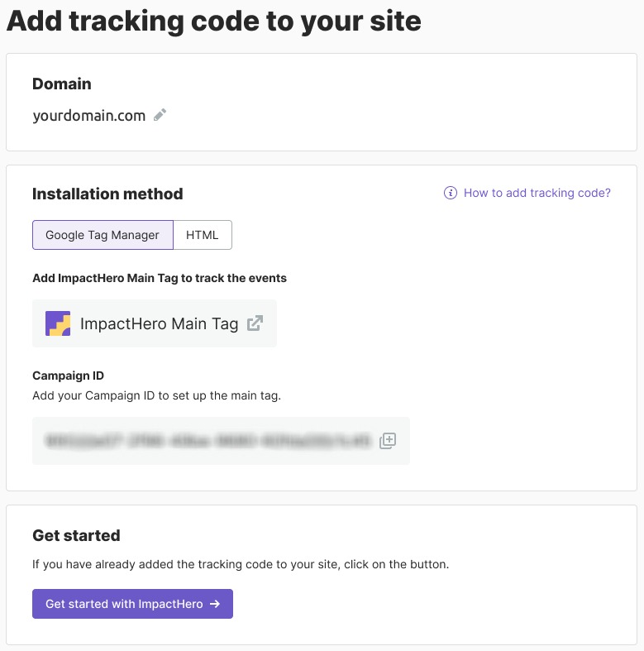The height and width of the screenshot is (651, 644).
Task: Open the "How to add tracking code?" link
Action: coord(537,194)
